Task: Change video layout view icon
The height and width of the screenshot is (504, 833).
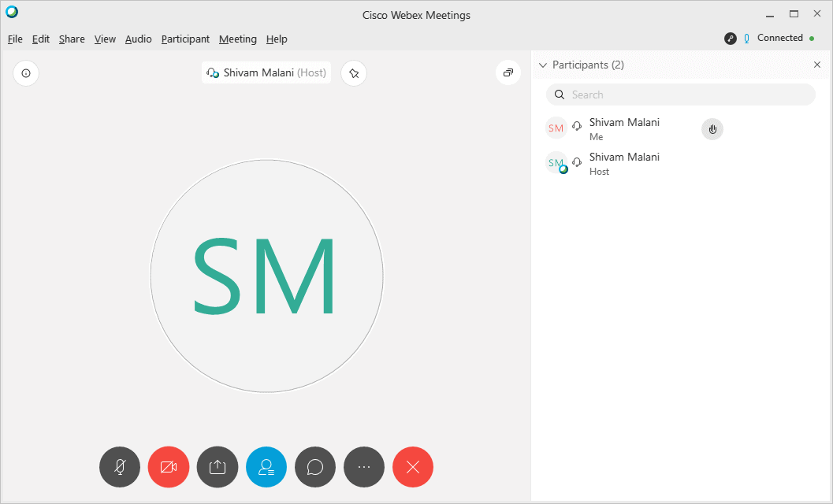Action: pos(508,72)
